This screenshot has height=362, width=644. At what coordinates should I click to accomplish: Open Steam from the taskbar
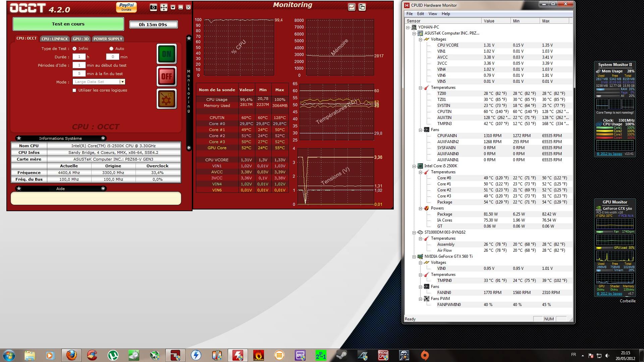[341, 355]
